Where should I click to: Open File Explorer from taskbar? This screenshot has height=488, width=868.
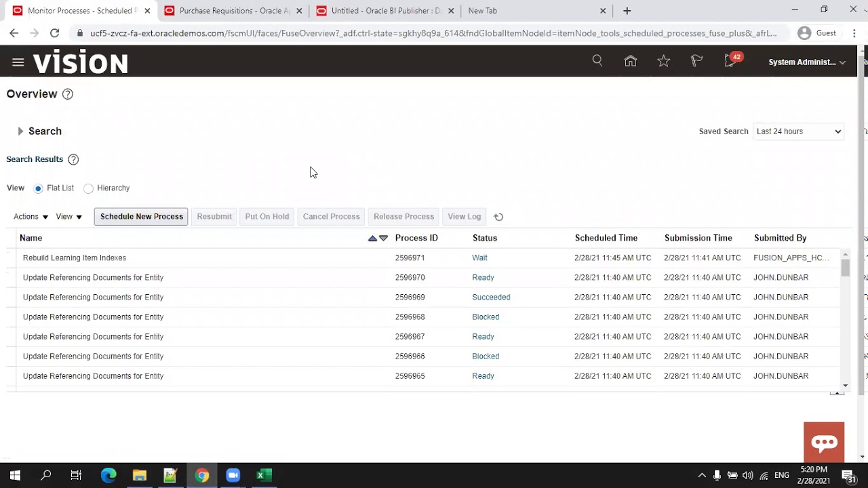pos(140,475)
